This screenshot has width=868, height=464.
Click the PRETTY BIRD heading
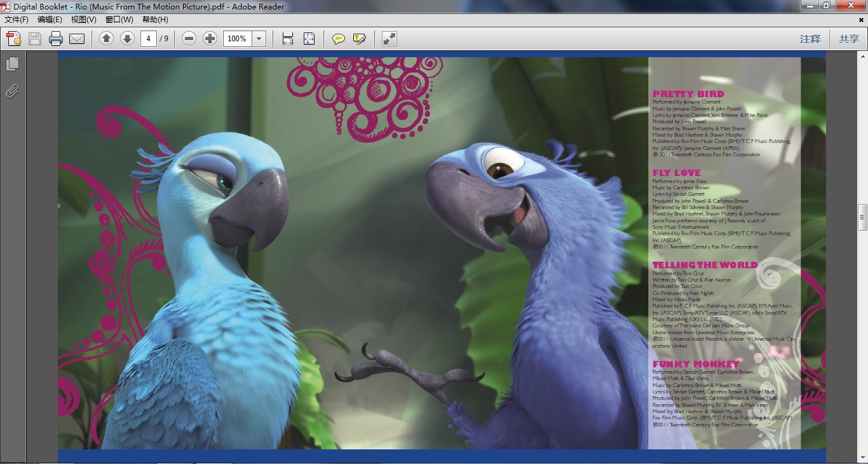(x=688, y=94)
